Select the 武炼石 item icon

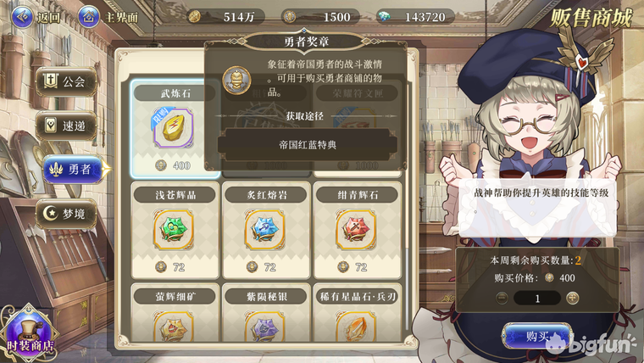point(174,128)
